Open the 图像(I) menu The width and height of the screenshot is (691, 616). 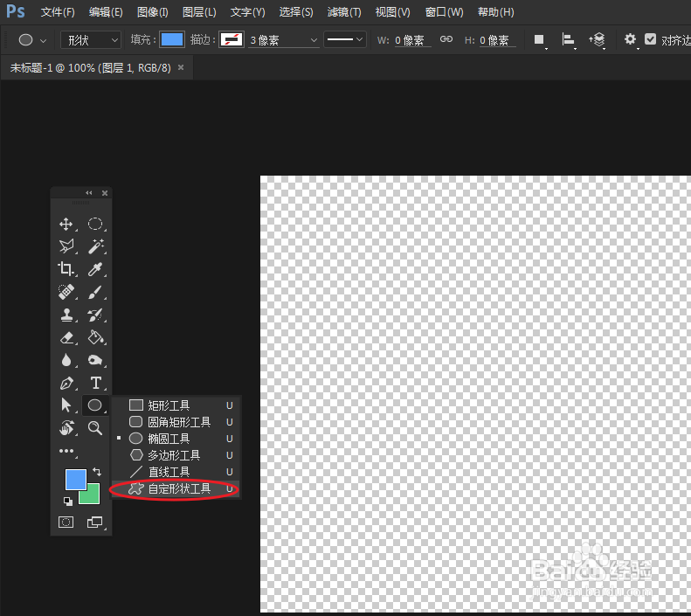click(x=153, y=12)
